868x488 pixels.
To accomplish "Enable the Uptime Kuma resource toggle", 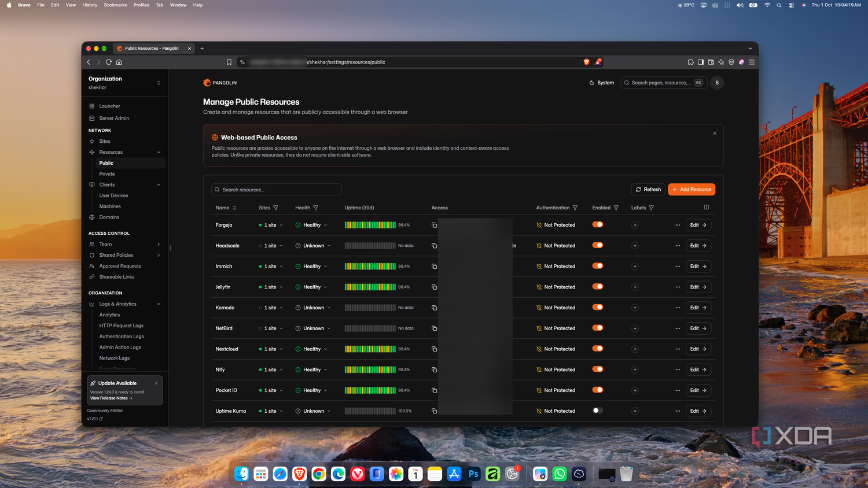I will [x=598, y=411].
